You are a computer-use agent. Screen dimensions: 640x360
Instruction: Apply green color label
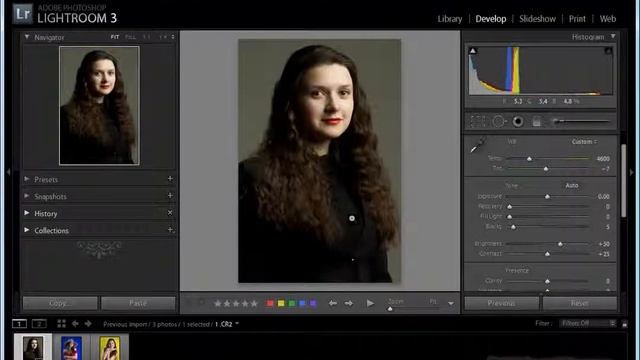point(292,303)
